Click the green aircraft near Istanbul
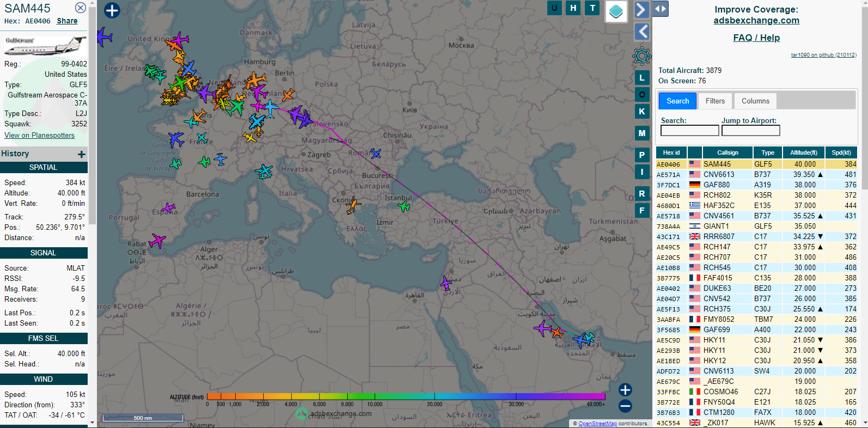The image size is (868, 428). click(x=404, y=206)
